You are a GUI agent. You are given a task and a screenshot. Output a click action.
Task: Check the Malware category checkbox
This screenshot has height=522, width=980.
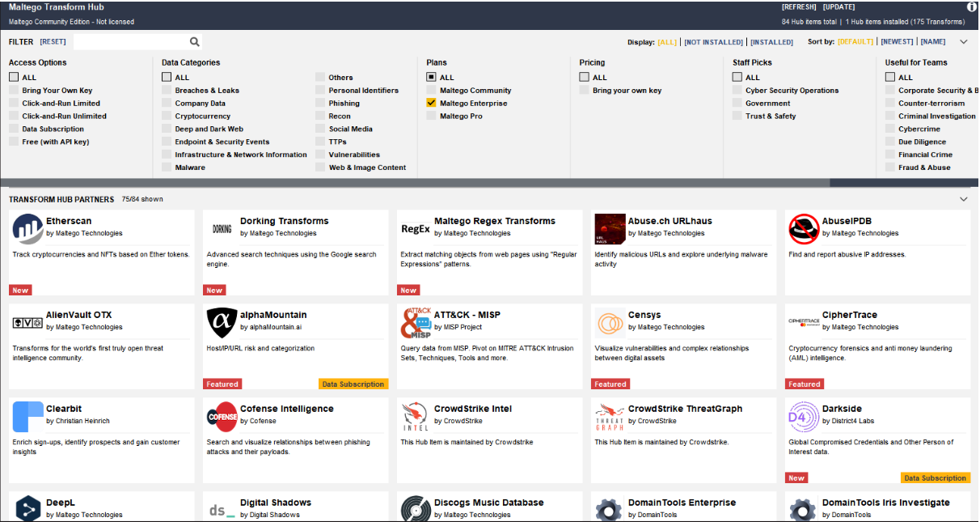tap(167, 167)
